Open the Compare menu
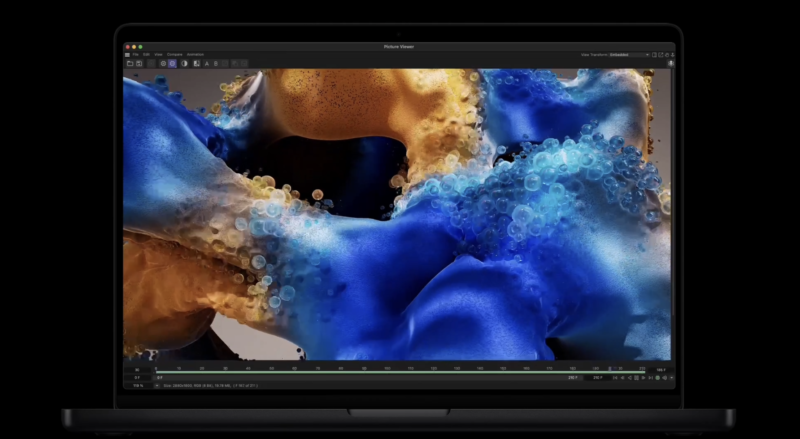 pos(175,54)
